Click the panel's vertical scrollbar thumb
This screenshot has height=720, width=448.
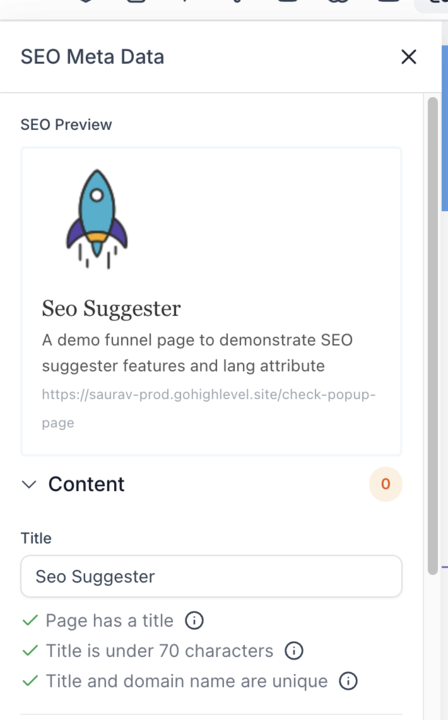(432, 335)
